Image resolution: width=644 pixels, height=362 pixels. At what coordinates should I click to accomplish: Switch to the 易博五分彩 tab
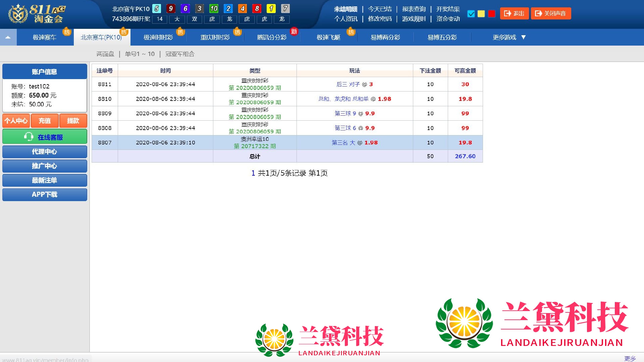tap(442, 37)
